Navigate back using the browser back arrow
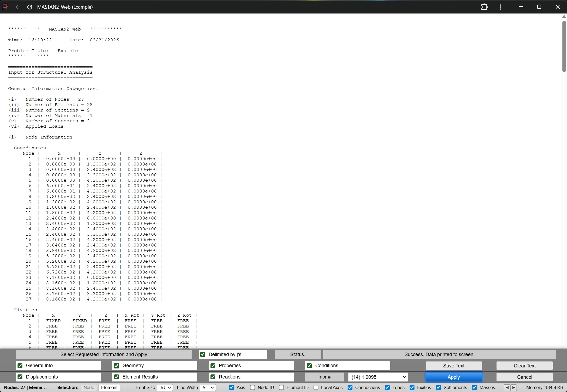The width and height of the screenshot is (567, 392). tap(17, 7)
